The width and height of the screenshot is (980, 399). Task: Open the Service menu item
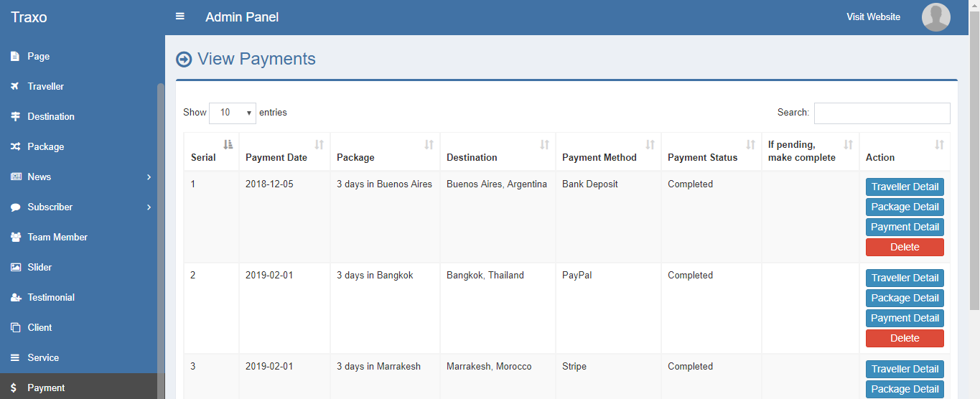tap(43, 357)
